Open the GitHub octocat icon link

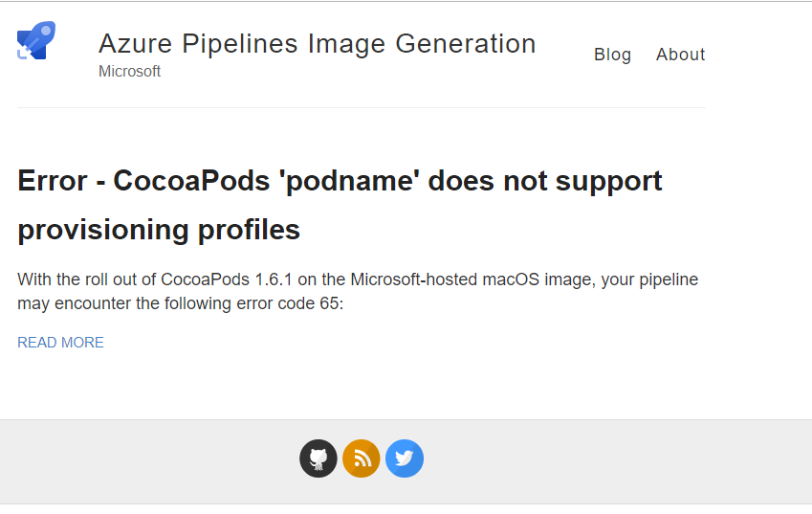318,458
